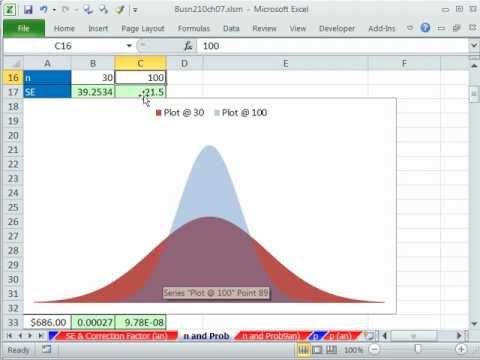Click the Excel application icon
Screen dimensions: 480x360
(10, 9)
